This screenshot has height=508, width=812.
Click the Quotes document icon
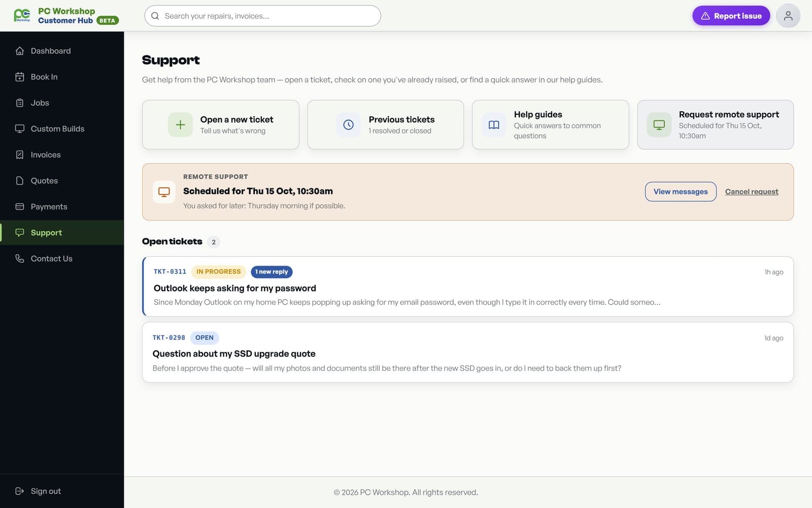[20, 180]
